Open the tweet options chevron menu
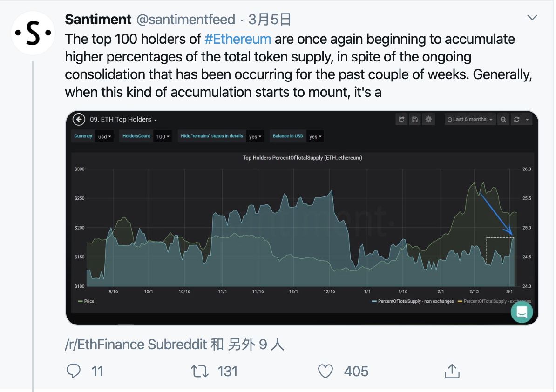Screen dimensions: 556x392 point(532,18)
